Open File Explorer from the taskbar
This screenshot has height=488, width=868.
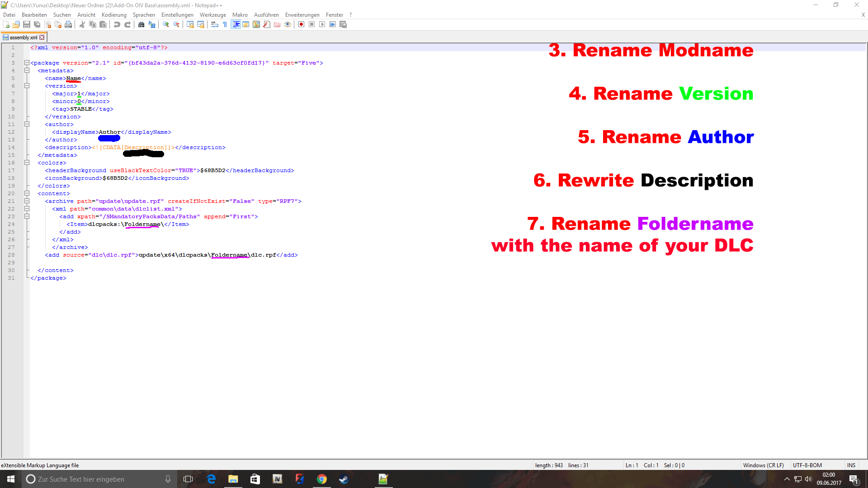(233, 479)
